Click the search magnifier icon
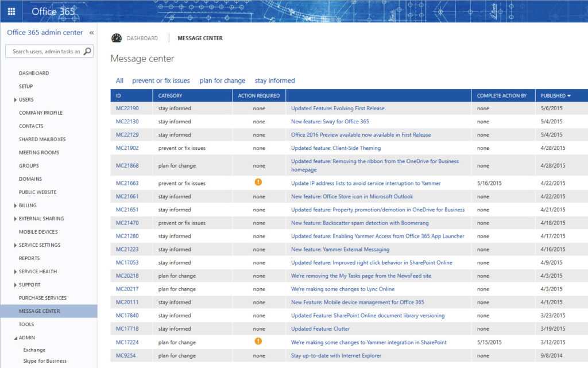Image resolution: width=588 pixels, height=368 pixels. (87, 51)
